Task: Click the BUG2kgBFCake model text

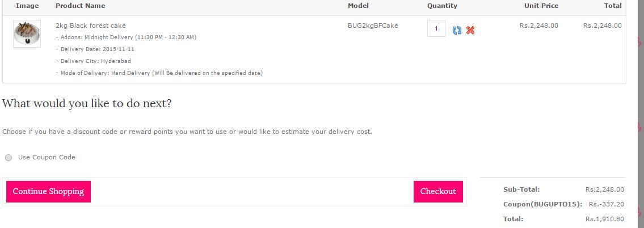Action: 373,26
